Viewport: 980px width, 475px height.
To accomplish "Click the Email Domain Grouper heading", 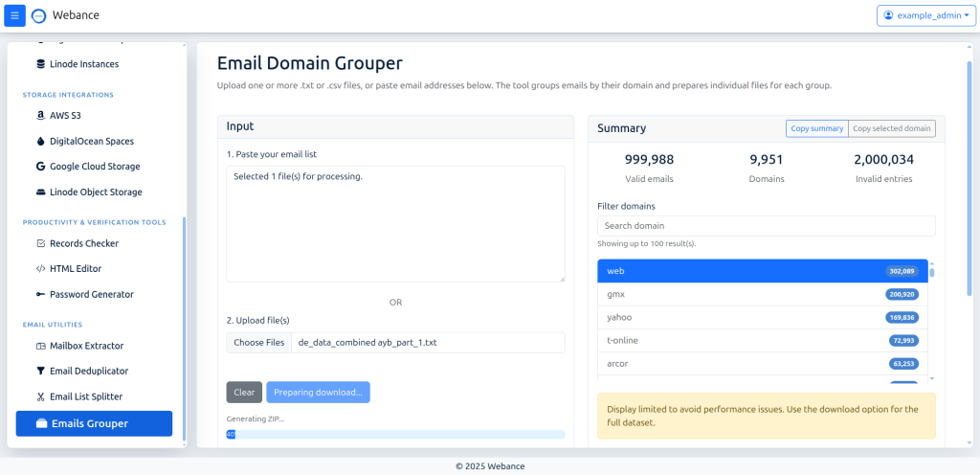I will 309,64.
